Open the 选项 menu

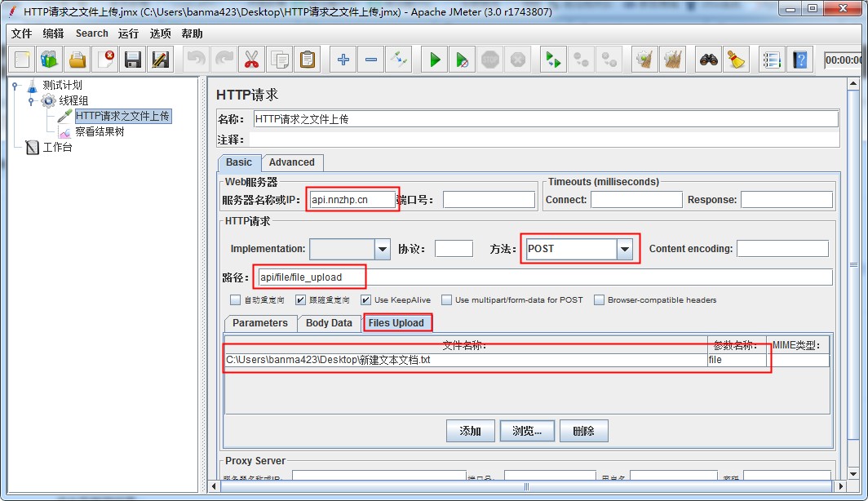(161, 33)
